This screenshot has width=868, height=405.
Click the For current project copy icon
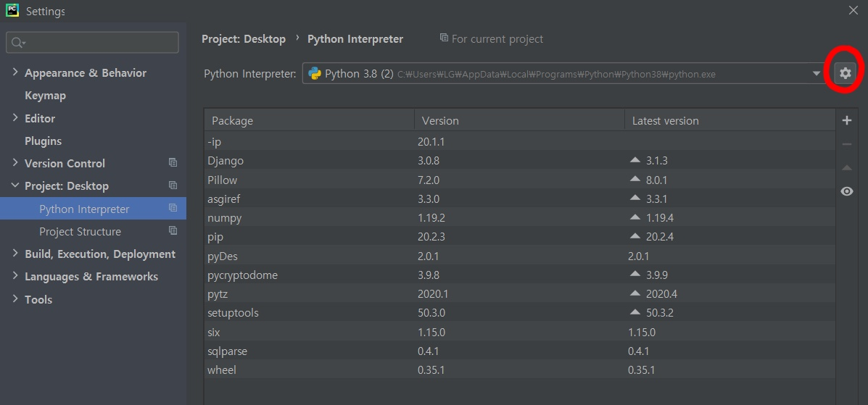click(x=444, y=38)
